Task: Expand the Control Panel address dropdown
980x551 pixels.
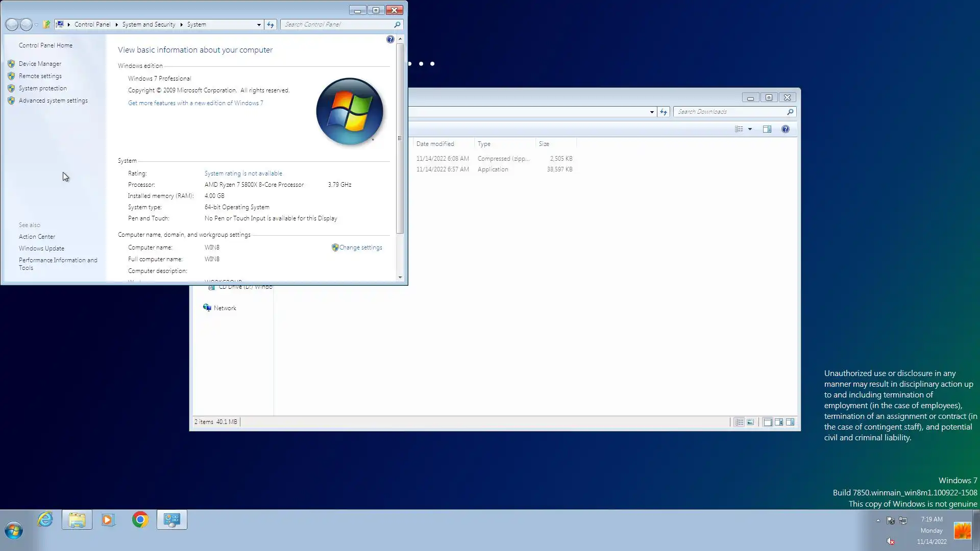Action: pos(259,24)
